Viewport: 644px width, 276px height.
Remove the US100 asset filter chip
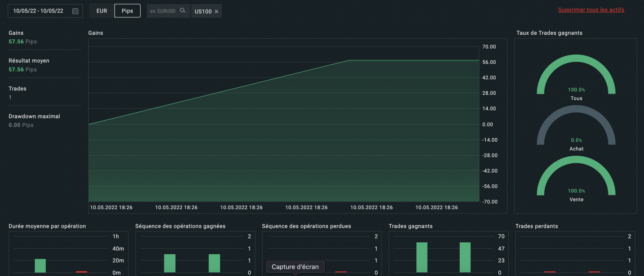click(x=216, y=11)
